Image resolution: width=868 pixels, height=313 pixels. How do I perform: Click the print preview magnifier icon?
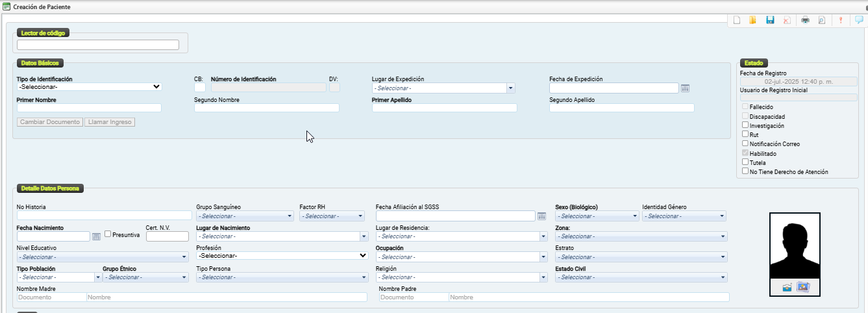click(821, 20)
